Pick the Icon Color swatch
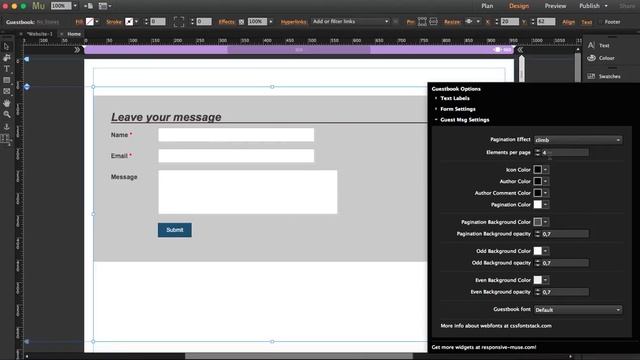 click(538, 169)
